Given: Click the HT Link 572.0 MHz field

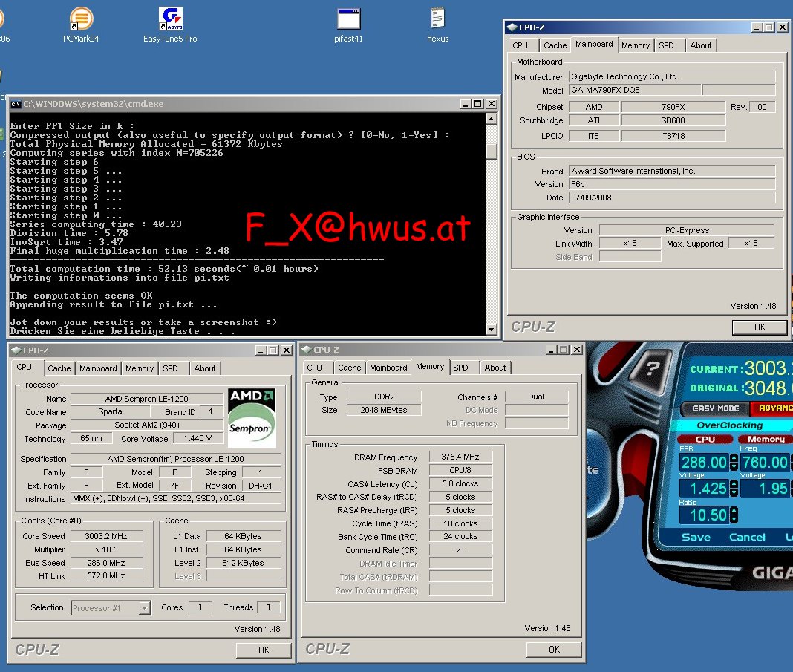Looking at the screenshot, I should click(x=106, y=575).
